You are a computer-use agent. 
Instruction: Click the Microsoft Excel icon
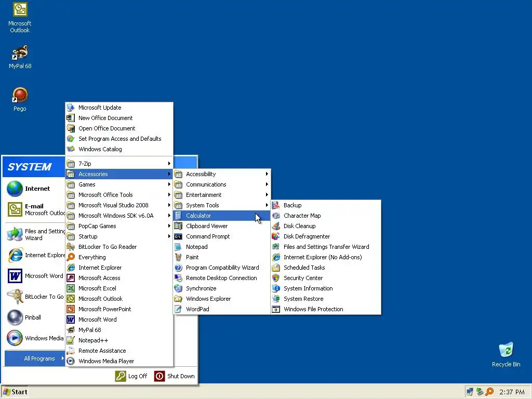tap(71, 288)
